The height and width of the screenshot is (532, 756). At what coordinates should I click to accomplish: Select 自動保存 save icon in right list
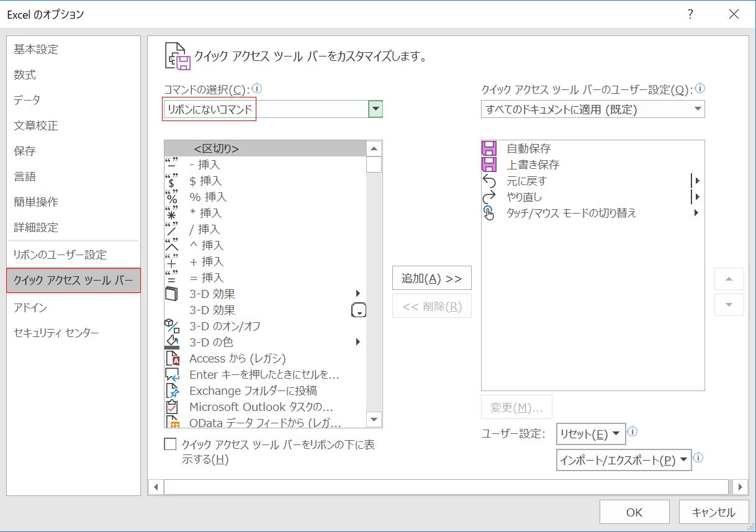pyautogui.click(x=489, y=148)
